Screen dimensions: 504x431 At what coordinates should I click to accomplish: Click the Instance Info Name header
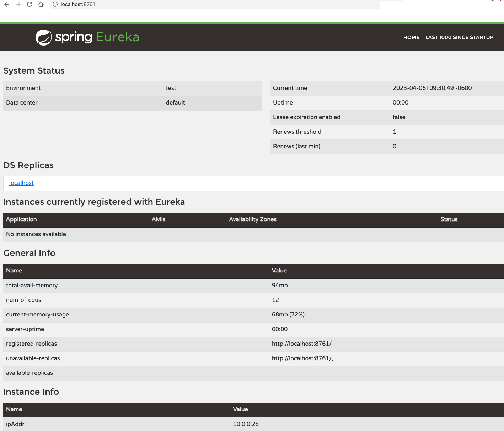[14, 409]
